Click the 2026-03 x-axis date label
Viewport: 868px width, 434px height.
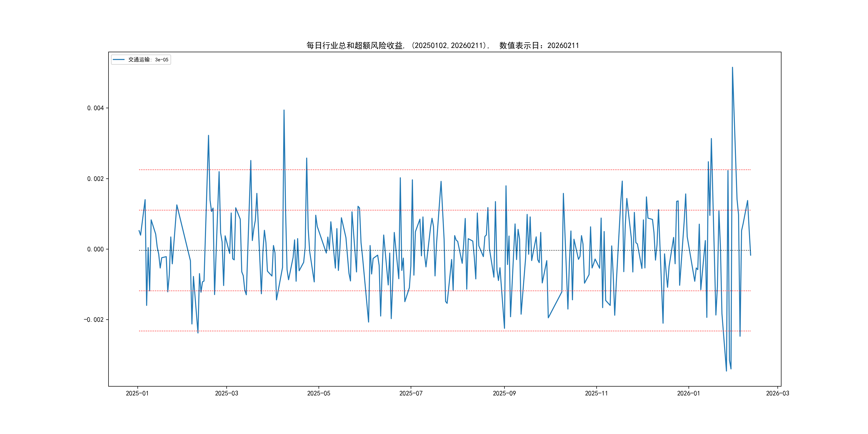(x=777, y=393)
